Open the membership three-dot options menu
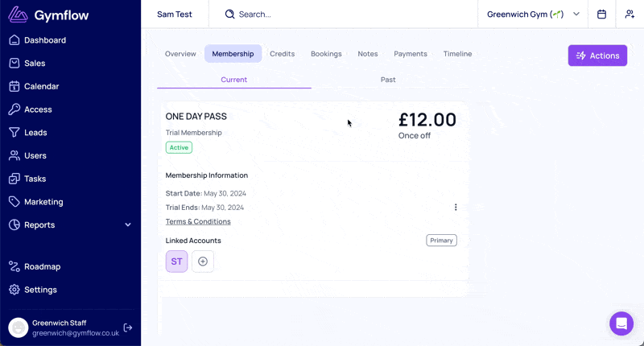 456,208
